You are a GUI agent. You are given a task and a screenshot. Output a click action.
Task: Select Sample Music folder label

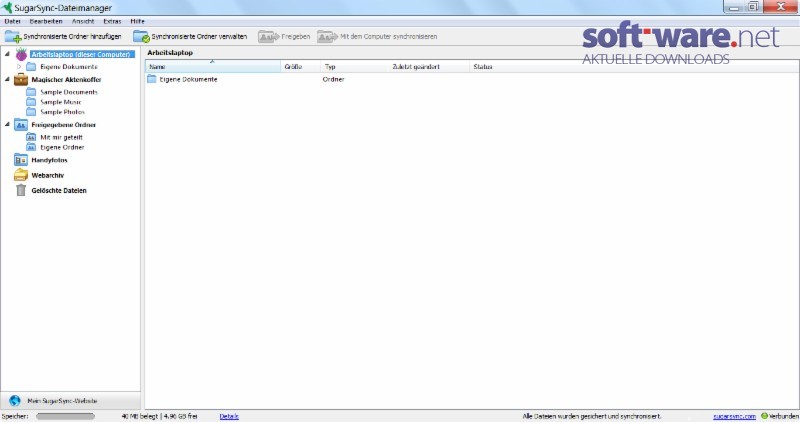61,102
